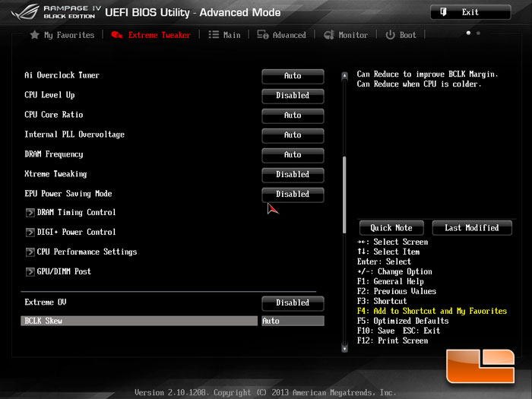Image resolution: width=532 pixels, height=399 pixels.
Task: Click the arrow icon next to GPU/DIMM Post
Action: click(x=30, y=272)
